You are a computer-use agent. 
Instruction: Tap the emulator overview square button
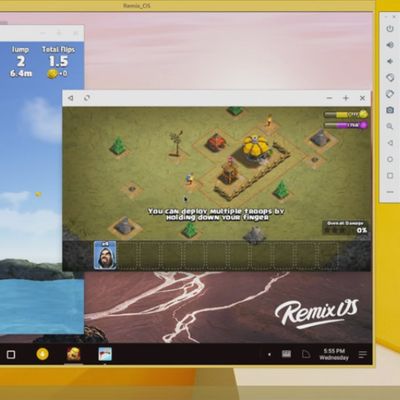pos(390,175)
